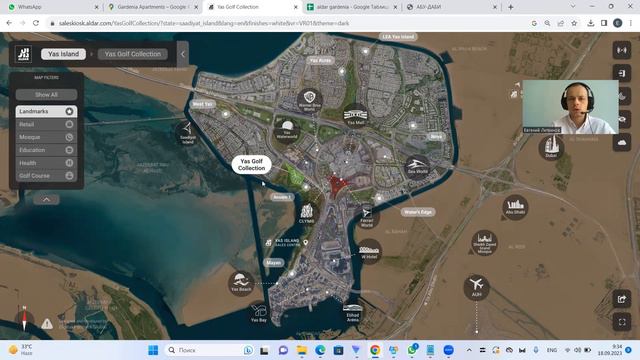The width and height of the screenshot is (640, 360).
Task: Click the speaker video thumbnail
Action: 570,107
